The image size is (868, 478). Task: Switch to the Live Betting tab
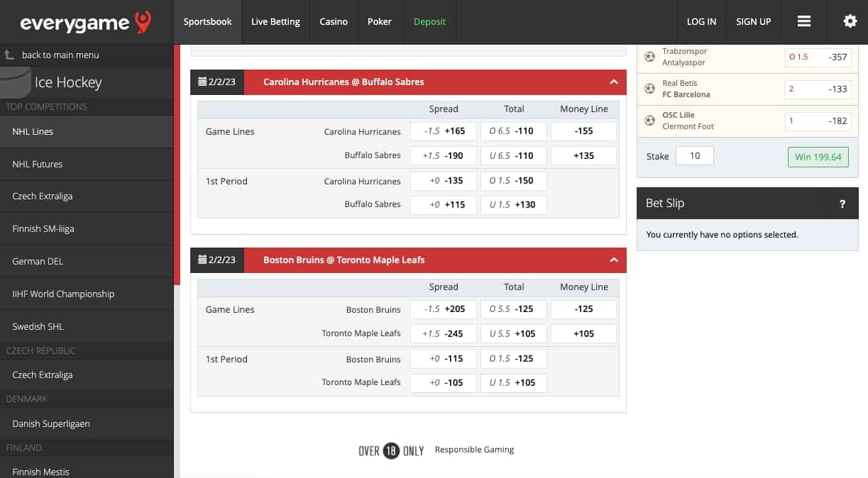[275, 21]
